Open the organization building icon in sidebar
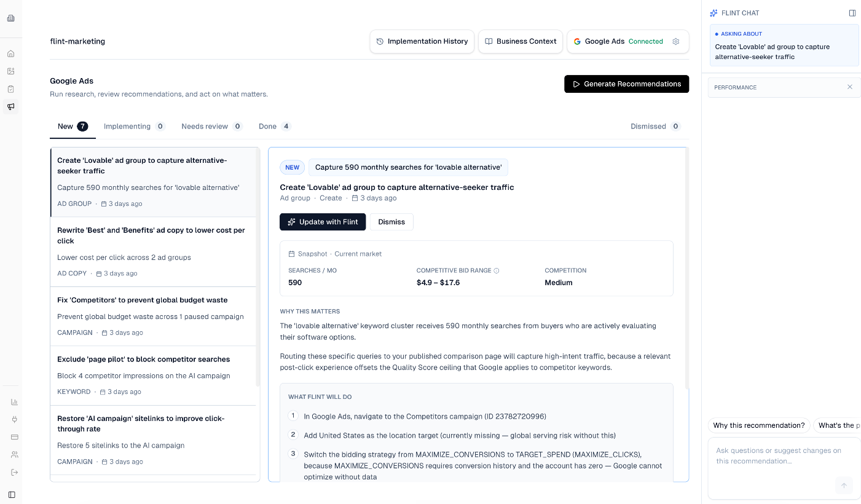 pos(10,18)
